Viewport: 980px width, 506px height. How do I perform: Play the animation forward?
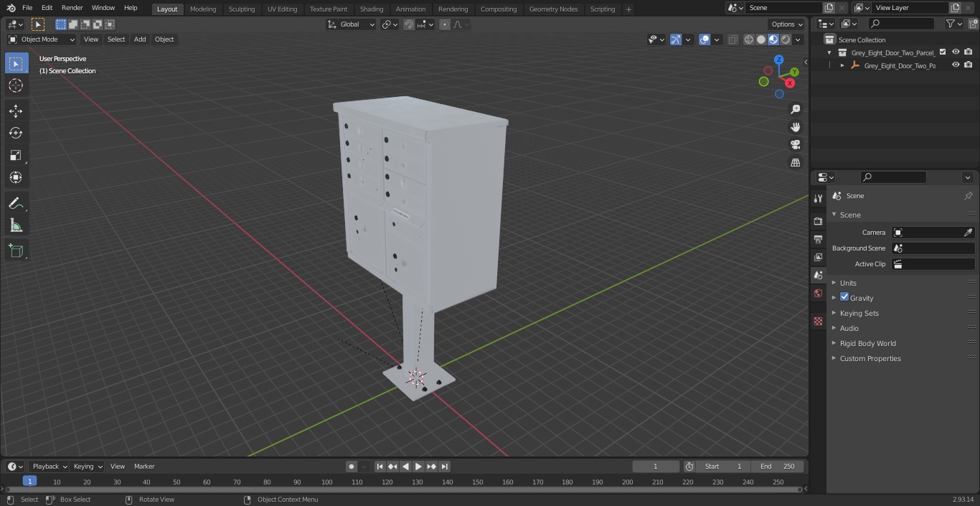coord(419,467)
